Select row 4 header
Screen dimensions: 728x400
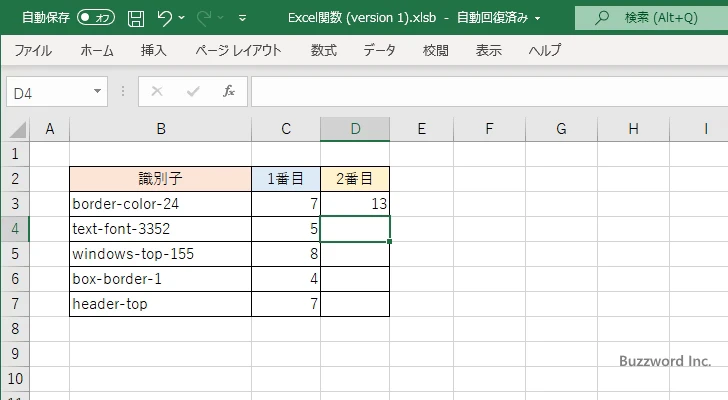click(15, 229)
